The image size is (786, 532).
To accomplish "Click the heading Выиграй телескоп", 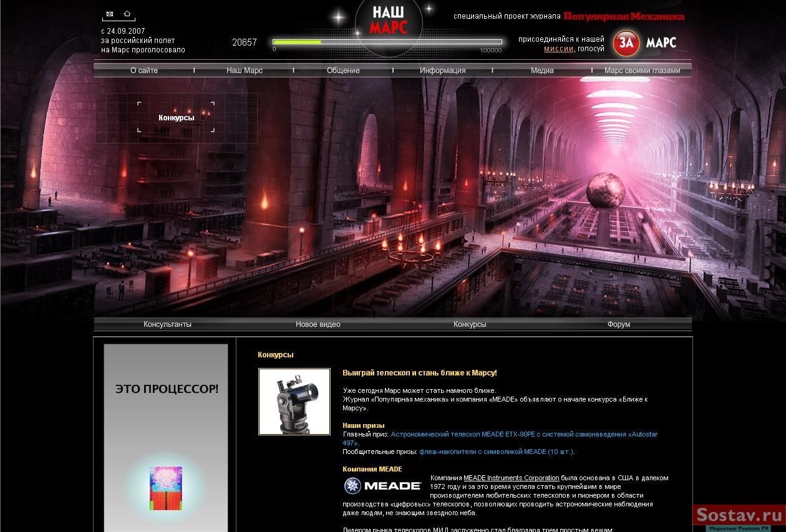I will coord(420,373).
